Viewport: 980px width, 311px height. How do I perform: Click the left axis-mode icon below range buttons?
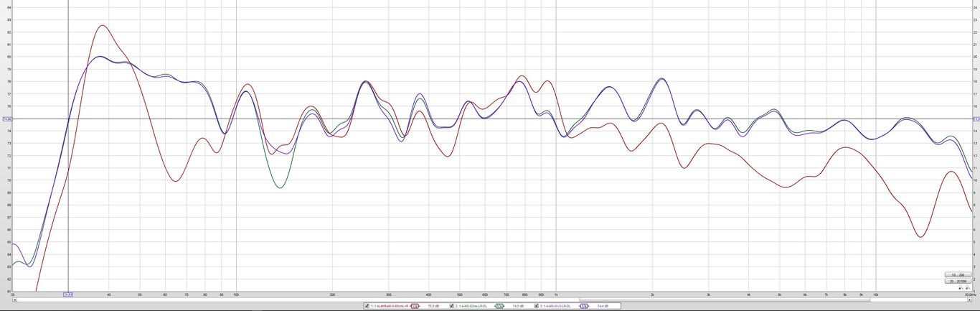coord(961,288)
